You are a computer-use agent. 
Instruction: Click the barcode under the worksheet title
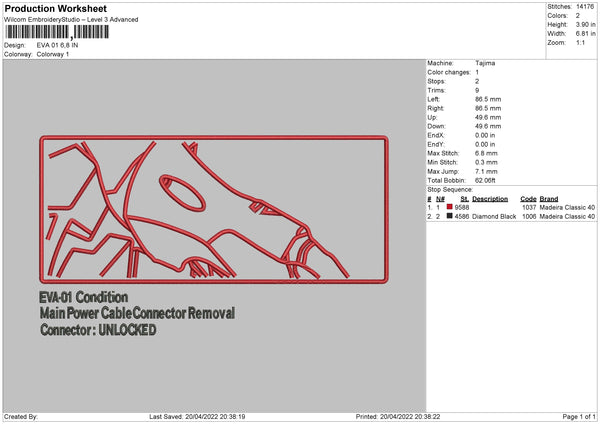(x=57, y=32)
